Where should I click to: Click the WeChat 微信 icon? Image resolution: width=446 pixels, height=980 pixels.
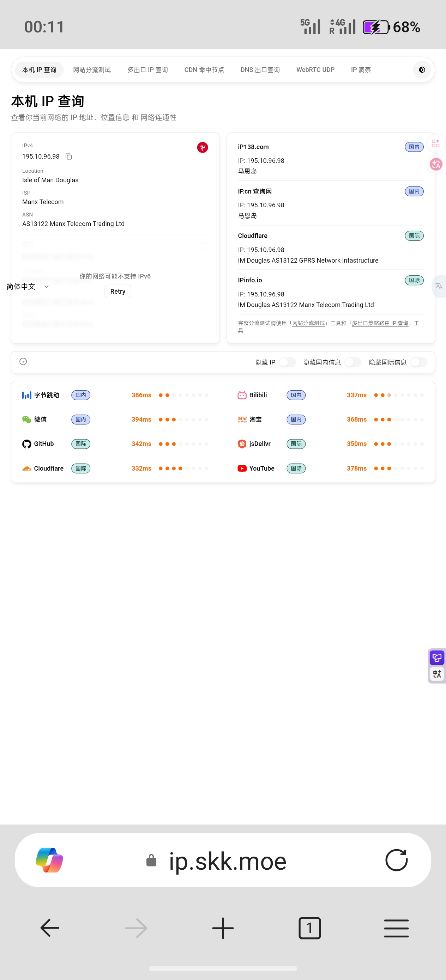(27, 419)
